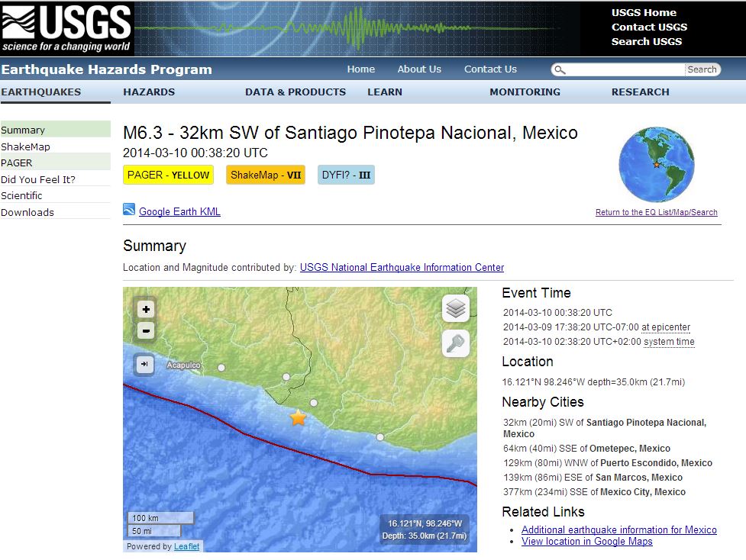Viewport: 746px width, 560px height.
Task: Toggle the map fullscreen arrow button
Action: click(145, 365)
